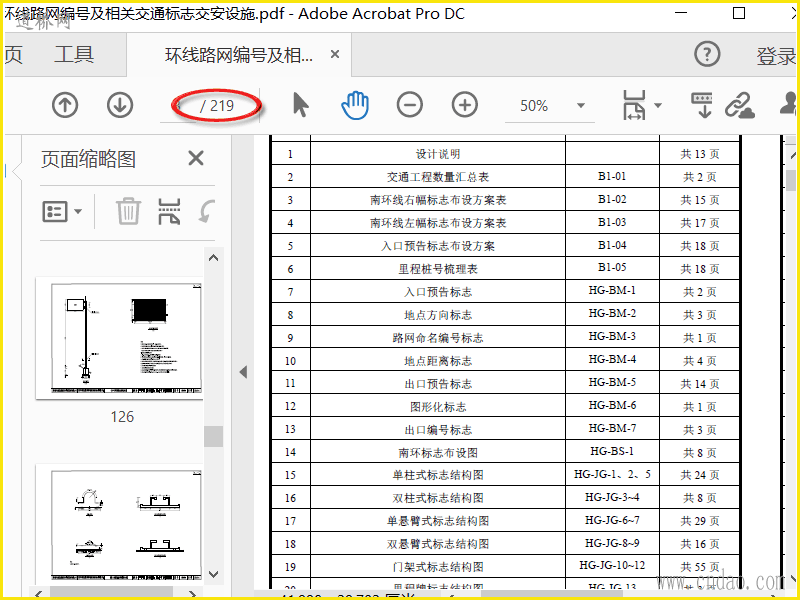Image resolution: width=800 pixels, height=600 pixels.
Task: Expand fit page options dropdown arrow
Action: click(x=658, y=106)
